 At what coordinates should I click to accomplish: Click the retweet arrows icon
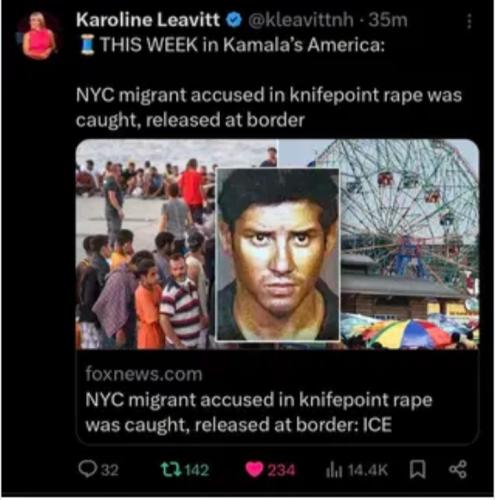171,469
